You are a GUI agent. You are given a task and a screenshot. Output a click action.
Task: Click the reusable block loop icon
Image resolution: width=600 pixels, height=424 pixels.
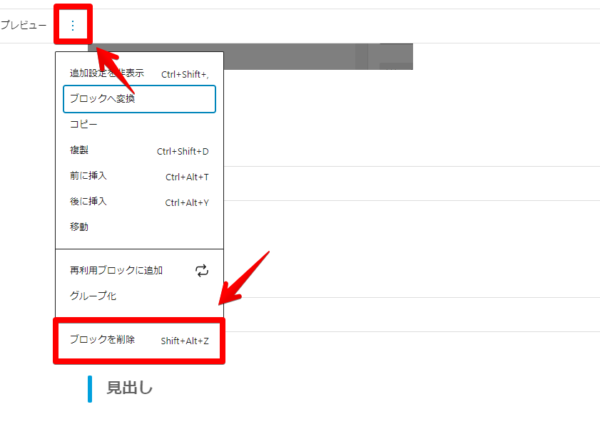(201, 270)
